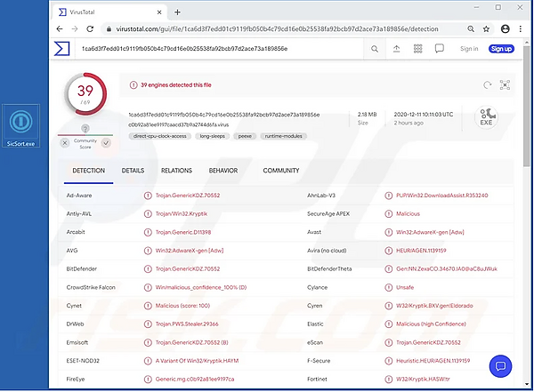The width and height of the screenshot is (534, 392).
Task: Select the SicSort.exe desktop icon
Action: point(20,126)
